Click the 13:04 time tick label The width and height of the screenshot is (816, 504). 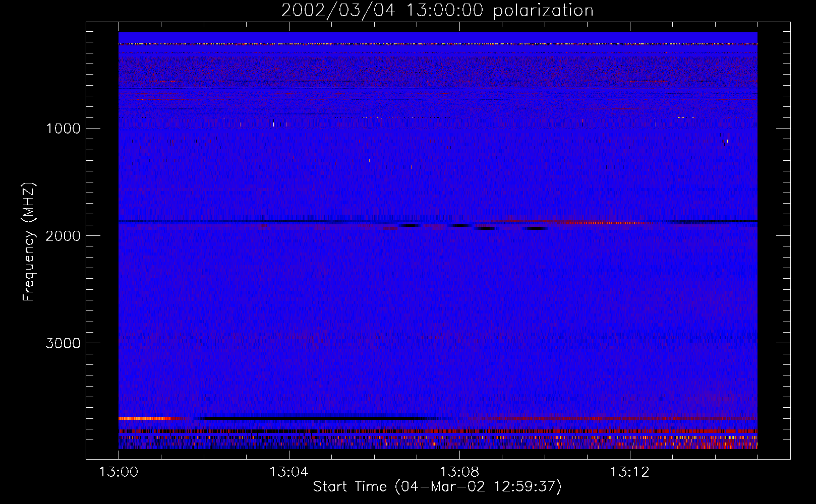288,472
